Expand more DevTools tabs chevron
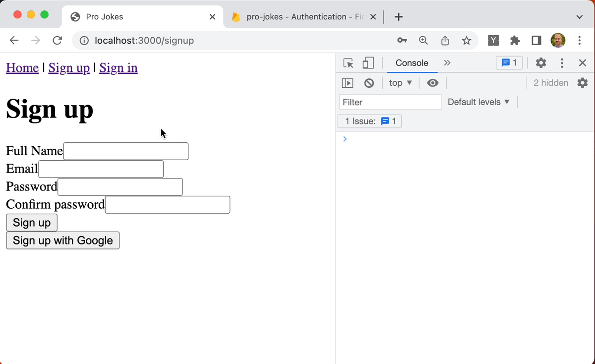 [447, 63]
